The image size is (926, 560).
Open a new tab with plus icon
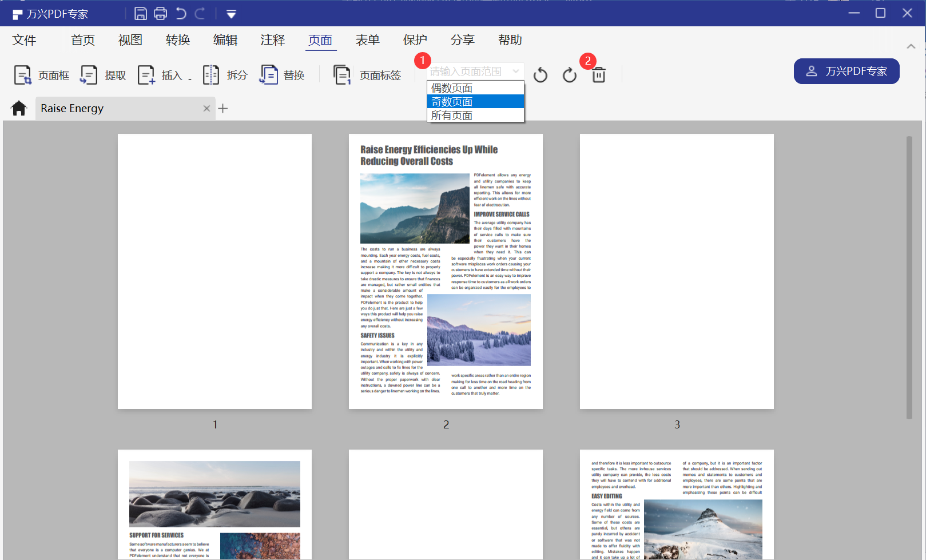(x=223, y=109)
